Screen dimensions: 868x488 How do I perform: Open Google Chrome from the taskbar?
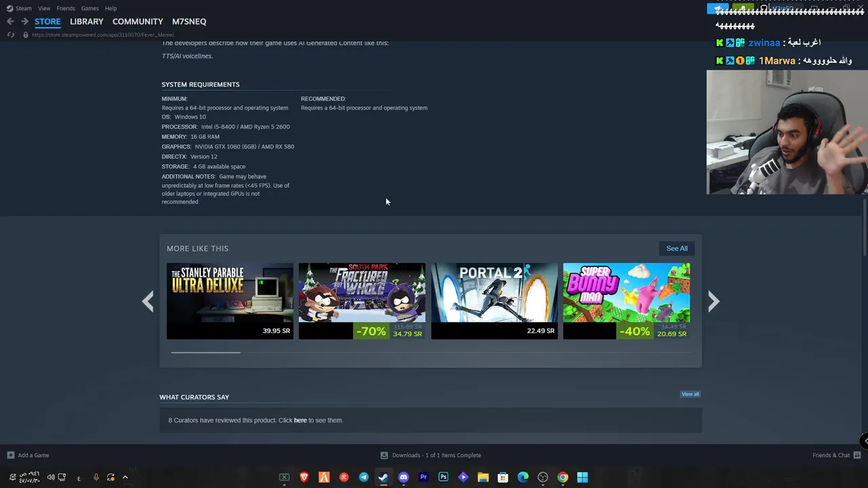562,477
